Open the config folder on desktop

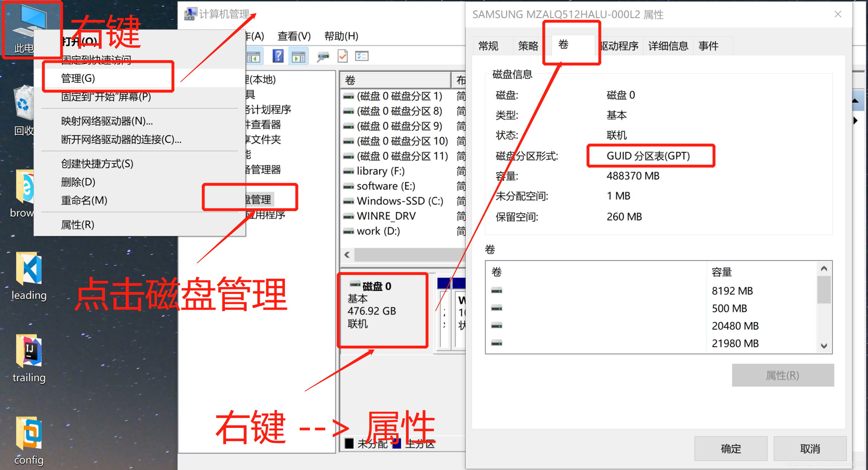[x=29, y=441]
